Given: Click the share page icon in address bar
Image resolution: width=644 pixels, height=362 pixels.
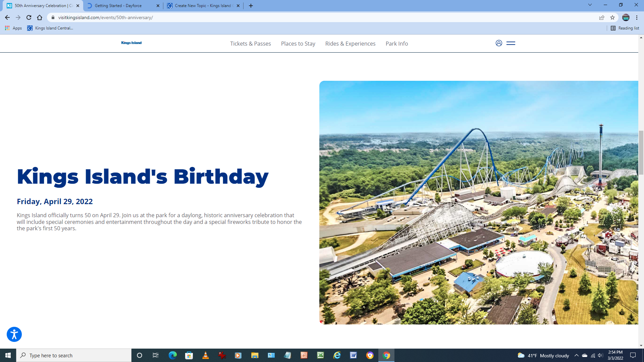Looking at the screenshot, I should 602,17.
